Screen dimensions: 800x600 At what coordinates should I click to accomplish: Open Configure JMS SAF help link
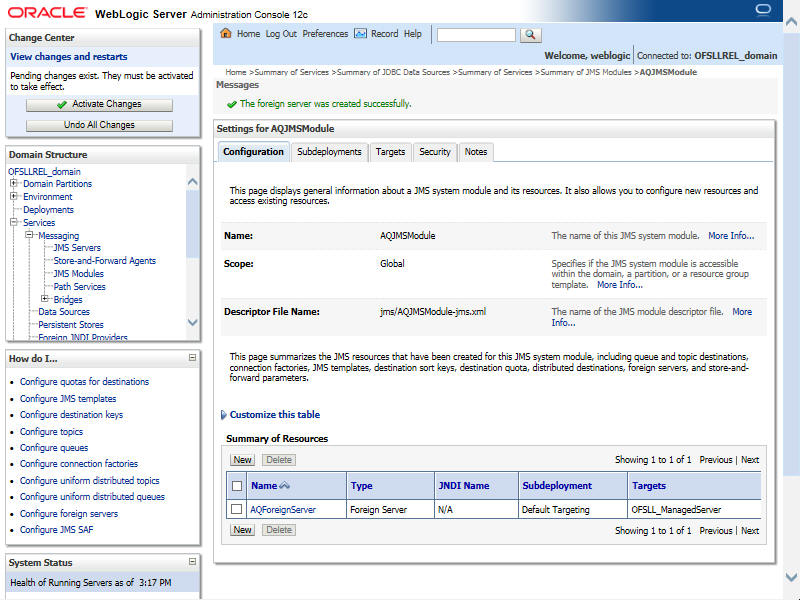pyautogui.click(x=57, y=530)
